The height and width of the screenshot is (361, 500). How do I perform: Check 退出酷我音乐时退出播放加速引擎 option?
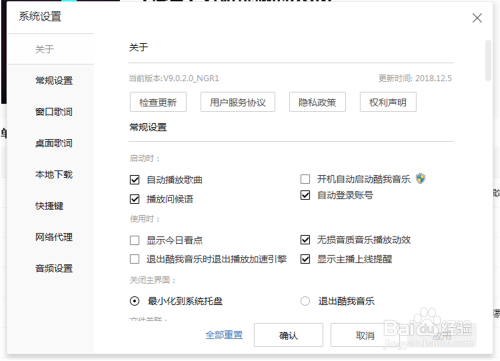click(135, 259)
